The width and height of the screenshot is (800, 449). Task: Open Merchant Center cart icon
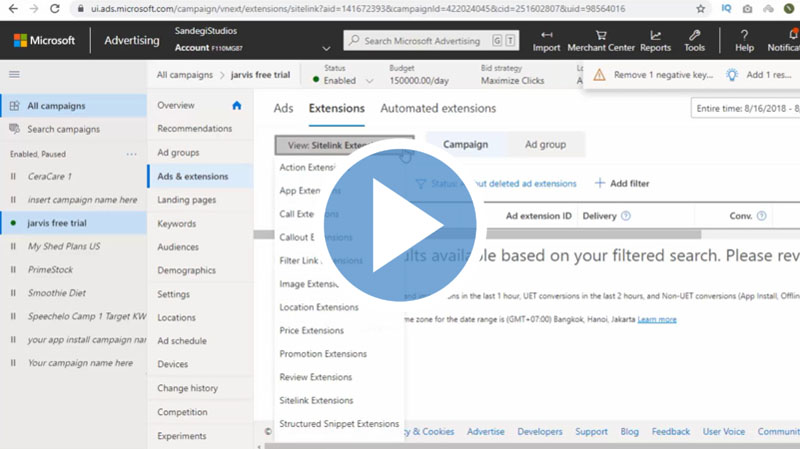601,35
